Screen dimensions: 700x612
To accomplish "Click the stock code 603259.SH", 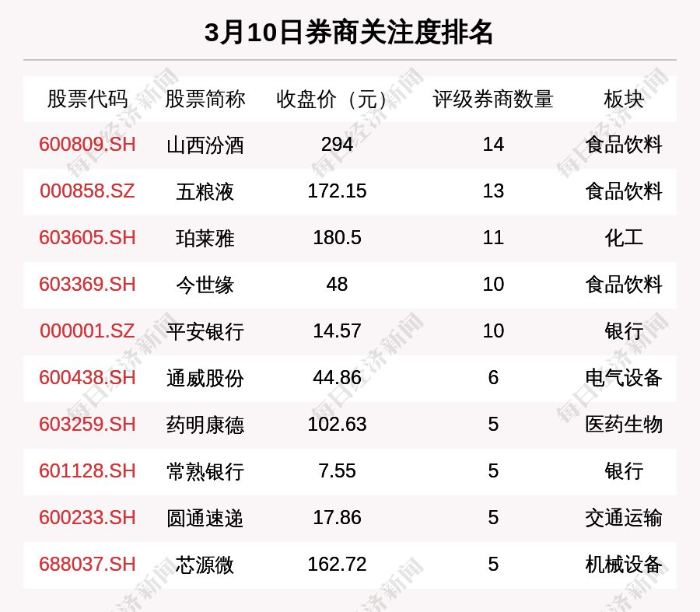I will 87,425.
